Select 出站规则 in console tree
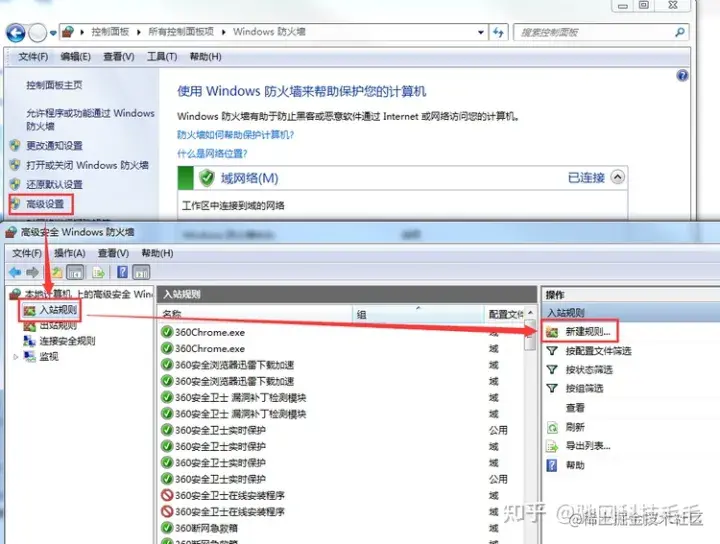Image resolution: width=720 pixels, height=544 pixels. click(58, 325)
